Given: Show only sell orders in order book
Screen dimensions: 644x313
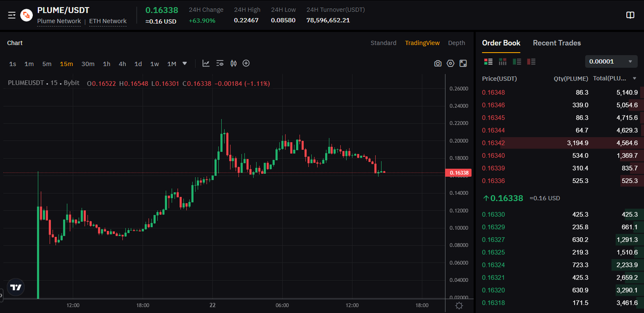Looking at the screenshot, I should [531, 62].
